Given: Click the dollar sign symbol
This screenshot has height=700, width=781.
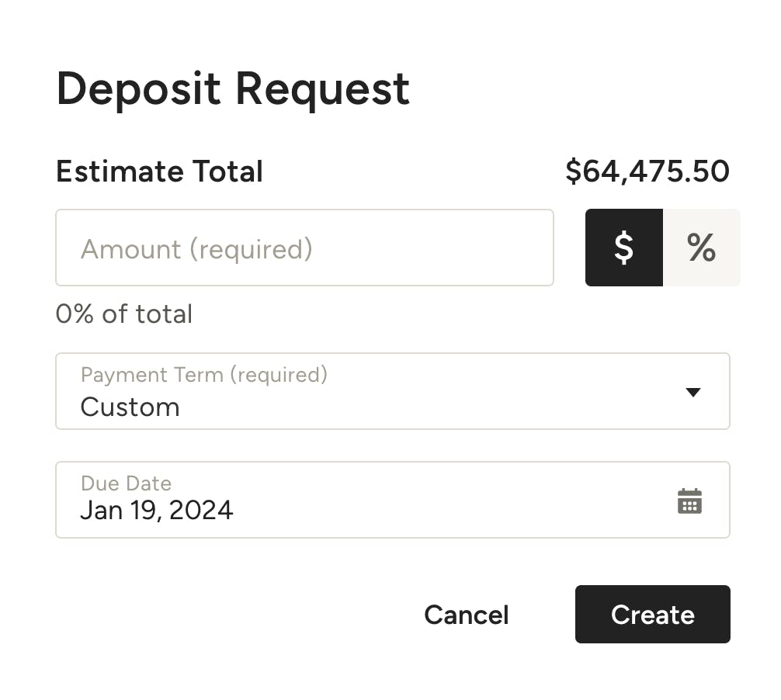Looking at the screenshot, I should 623,248.
